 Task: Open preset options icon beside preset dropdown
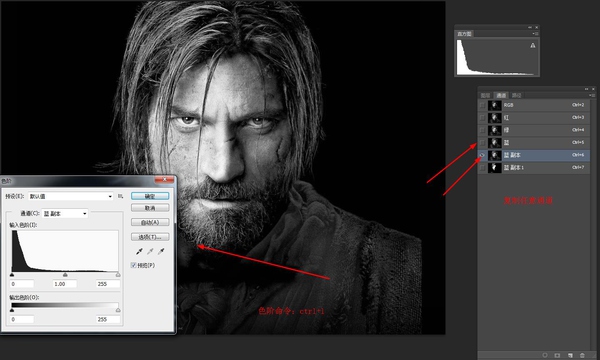tap(121, 196)
